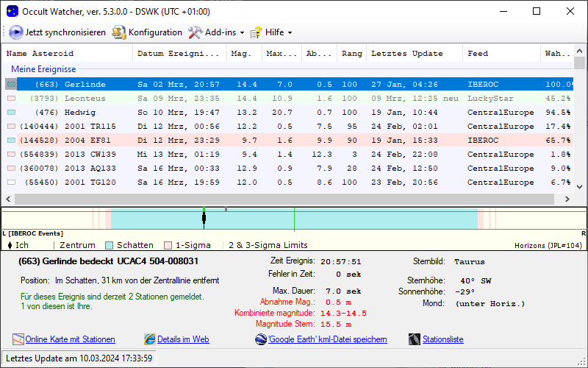This screenshot has width=588, height=368.
Task: Click the map icon beside Online Karte
Action: [18, 339]
